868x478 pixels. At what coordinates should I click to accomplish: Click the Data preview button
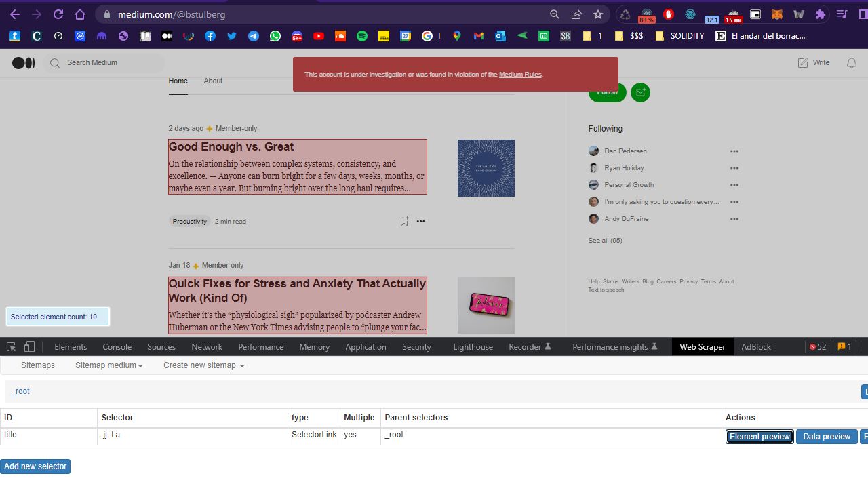pyautogui.click(x=826, y=437)
